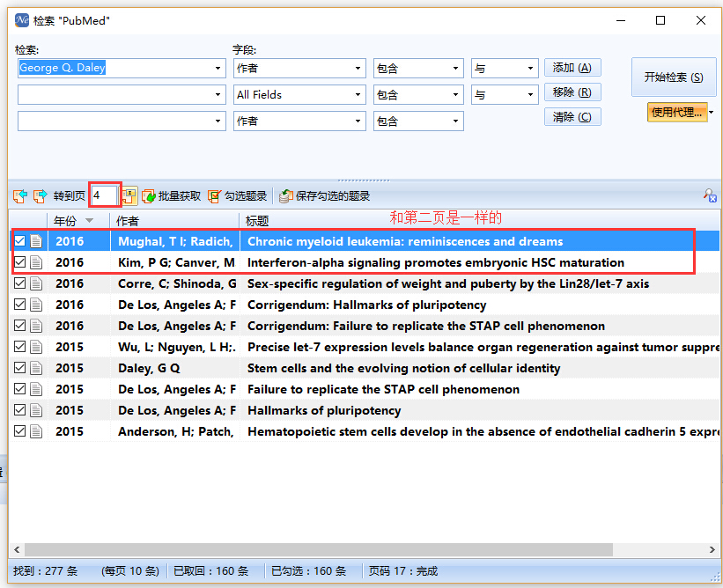The width and height of the screenshot is (723, 588).
Task: Open the 使用代理 arrow dropdown
Action: coord(712,112)
